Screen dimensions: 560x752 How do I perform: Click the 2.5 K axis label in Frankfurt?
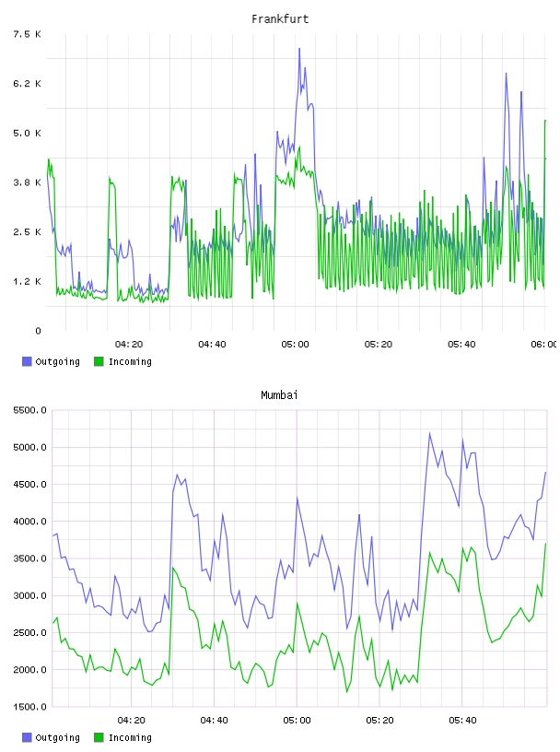click(x=27, y=231)
